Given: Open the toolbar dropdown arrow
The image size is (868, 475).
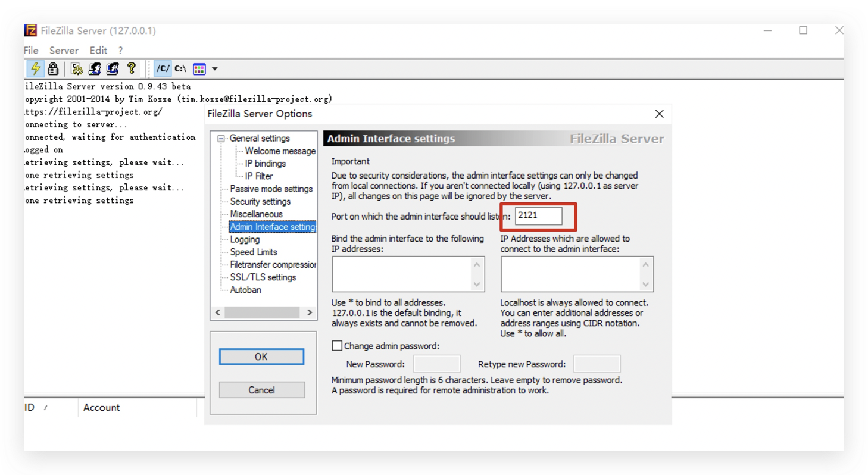Looking at the screenshot, I should [x=215, y=68].
